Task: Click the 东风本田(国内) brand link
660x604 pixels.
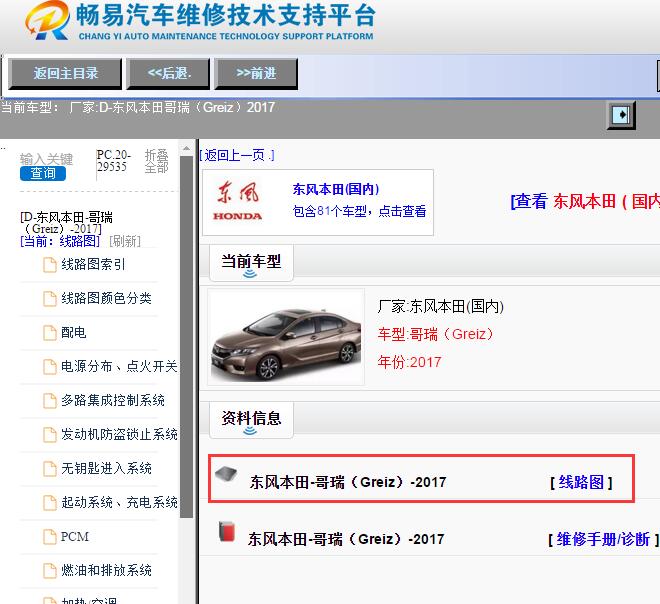Action: coord(336,189)
